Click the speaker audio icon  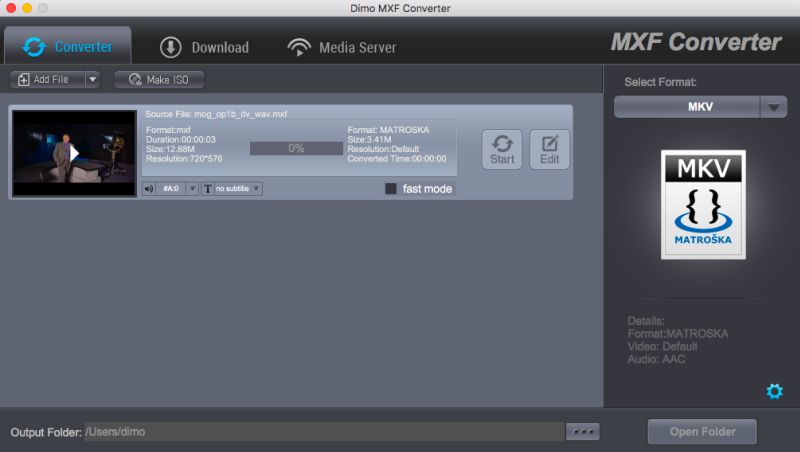coord(149,189)
